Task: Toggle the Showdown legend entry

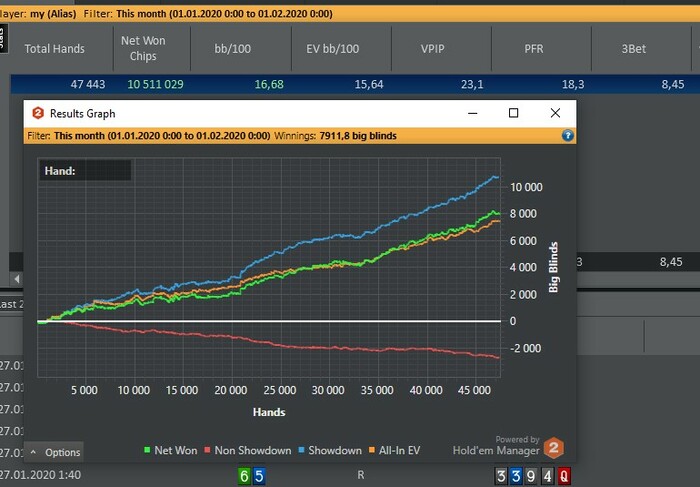Action: [330, 450]
